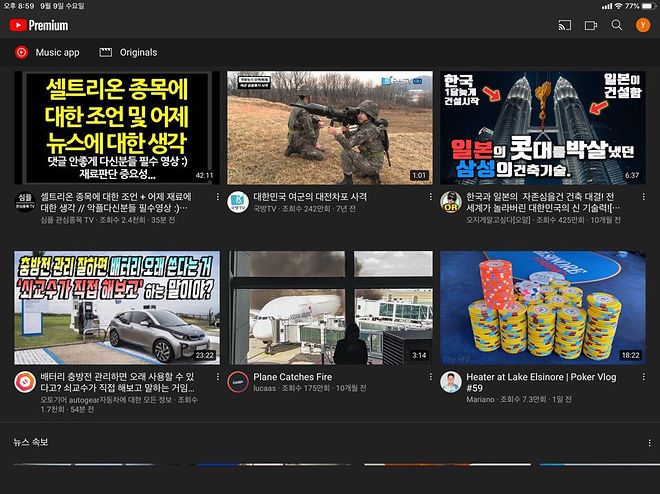Tap the red Music app icon
Screen dimensions: 660x494
pyautogui.click(x=21, y=52)
